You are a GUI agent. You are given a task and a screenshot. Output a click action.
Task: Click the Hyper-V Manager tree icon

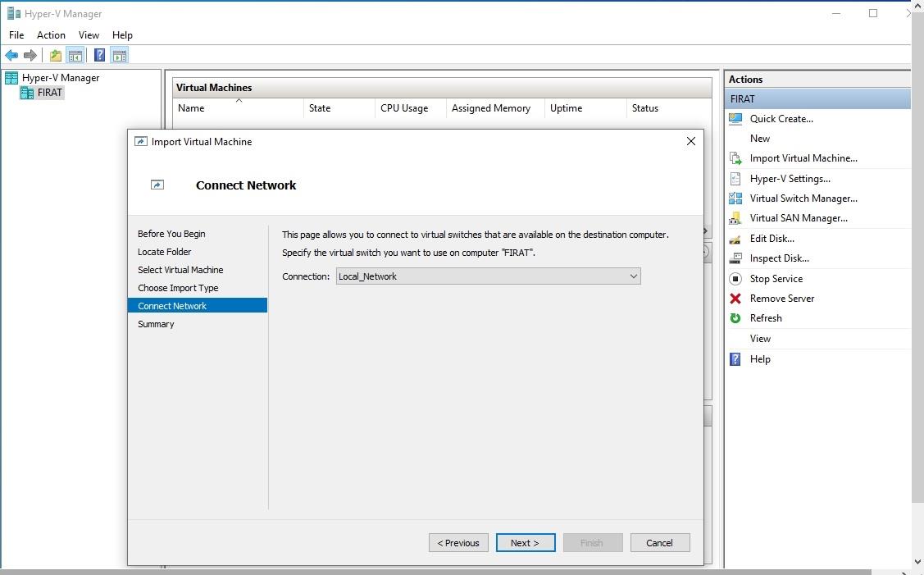[x=11, y=78]
